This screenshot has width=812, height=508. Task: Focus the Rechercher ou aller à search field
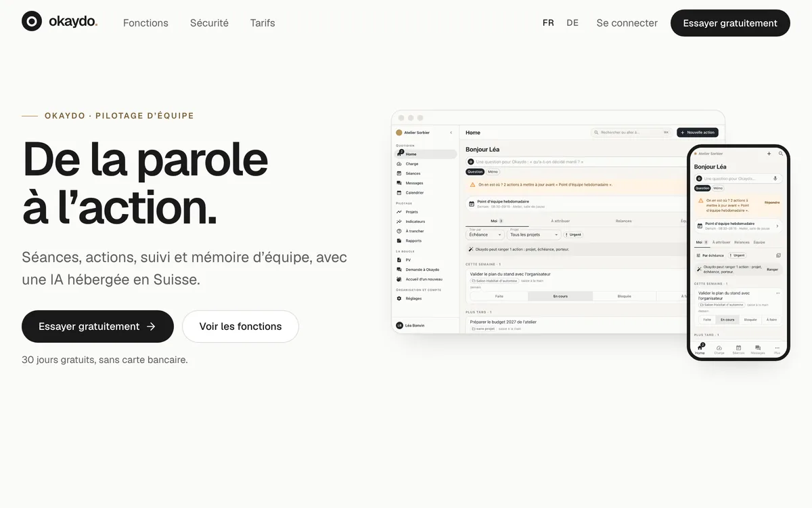click(631, 133)
